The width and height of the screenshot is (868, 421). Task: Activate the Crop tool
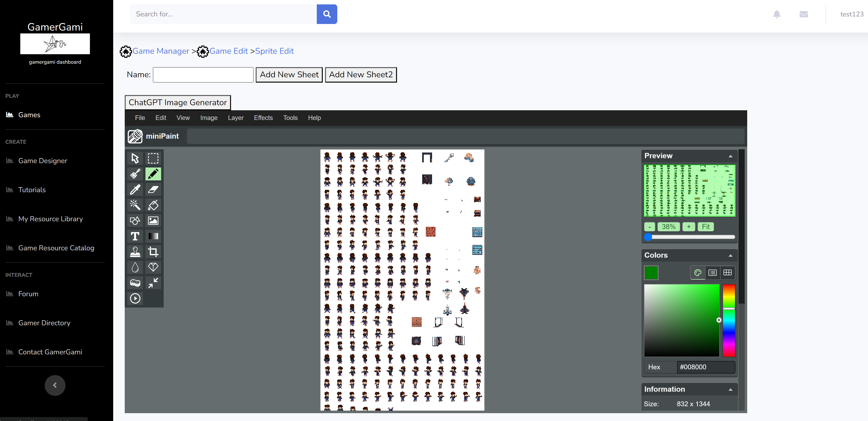pyautogui.click(x=153, y=252)
